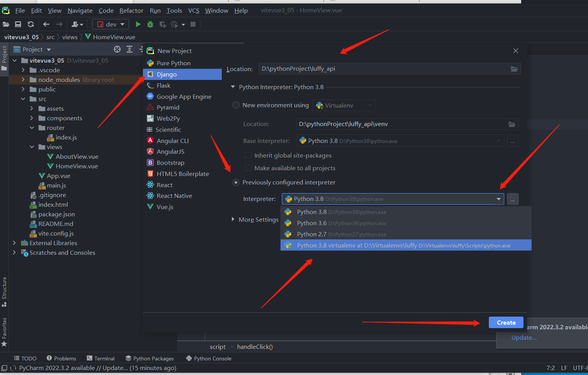
Task: Click the 'views' breadcrumb in the navigation bar
Action: tap(70, 37)
